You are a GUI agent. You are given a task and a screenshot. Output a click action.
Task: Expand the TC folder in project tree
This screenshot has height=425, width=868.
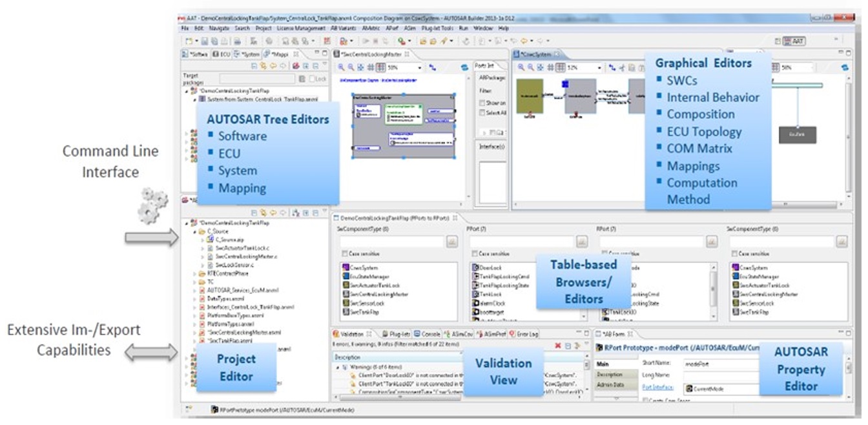tap(194, 282)
